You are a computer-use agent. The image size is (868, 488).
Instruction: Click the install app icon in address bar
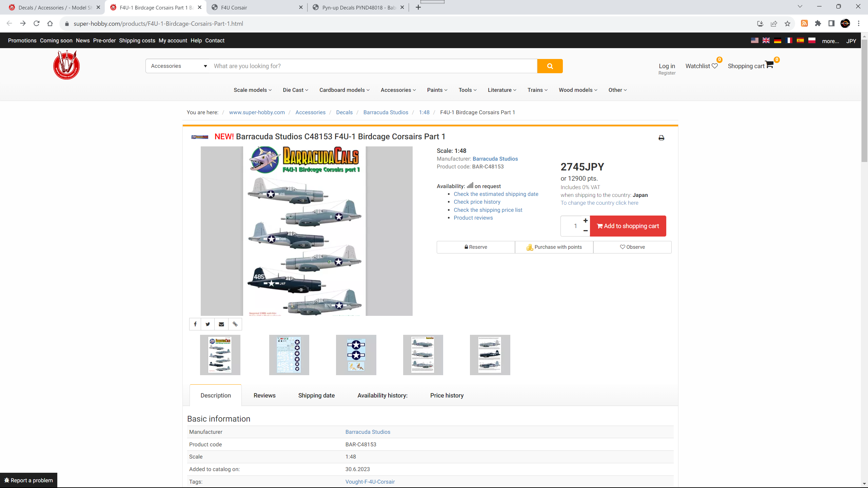(x=760, y=23)
